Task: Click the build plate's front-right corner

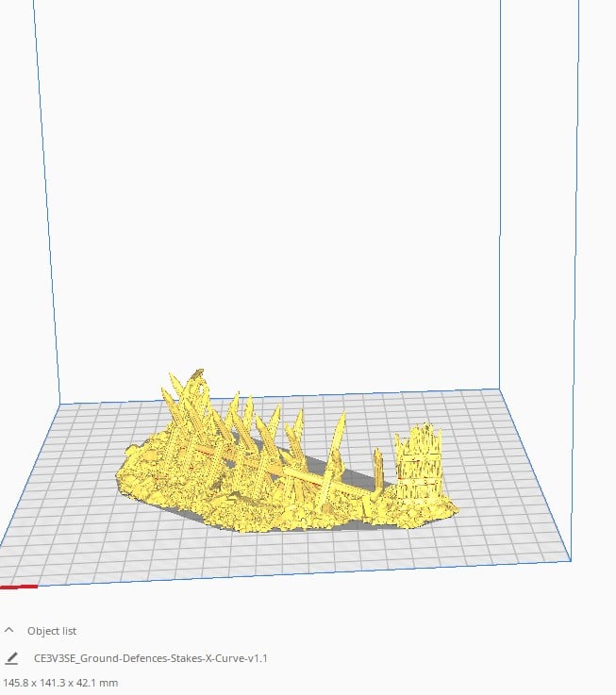Action: point(570,558)
